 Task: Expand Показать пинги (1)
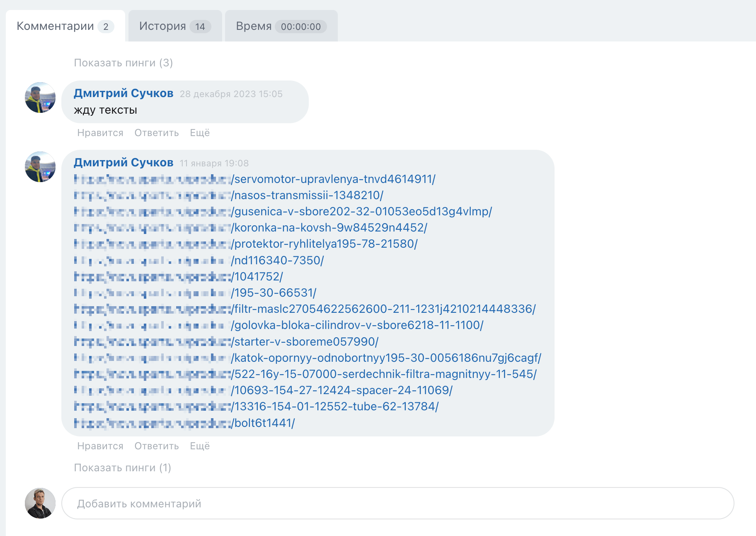pos(122,468)
